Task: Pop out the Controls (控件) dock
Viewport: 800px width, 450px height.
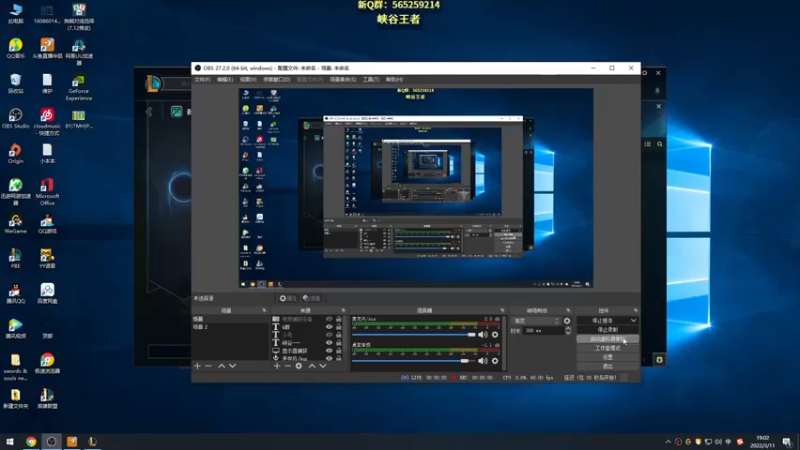Action: tap(635, 310)
